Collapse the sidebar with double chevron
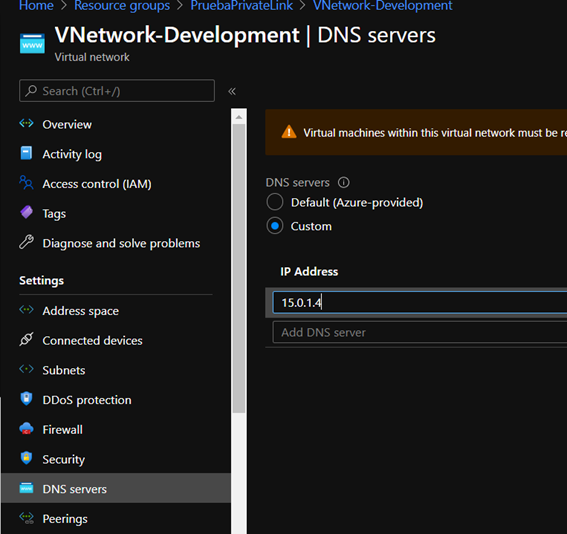This screenshot has height=534, width=567. [x=232, y=91]
